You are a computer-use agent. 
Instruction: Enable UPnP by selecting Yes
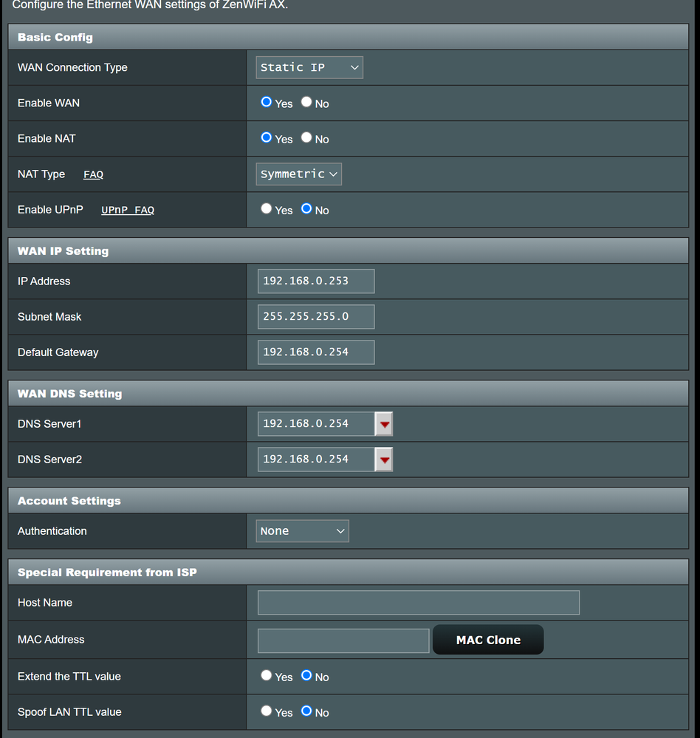[x=267, y=209]
